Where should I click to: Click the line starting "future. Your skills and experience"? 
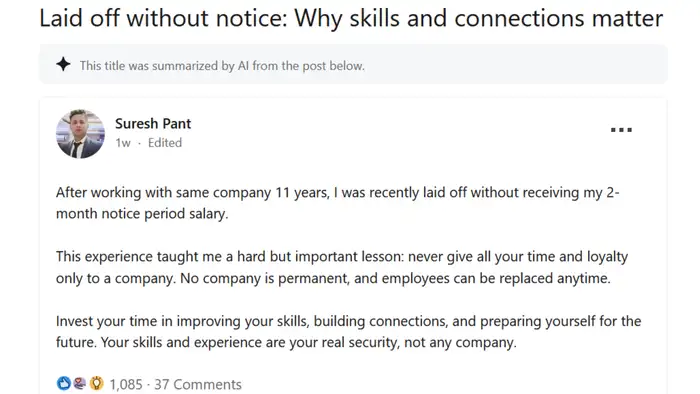pos(286,343)
